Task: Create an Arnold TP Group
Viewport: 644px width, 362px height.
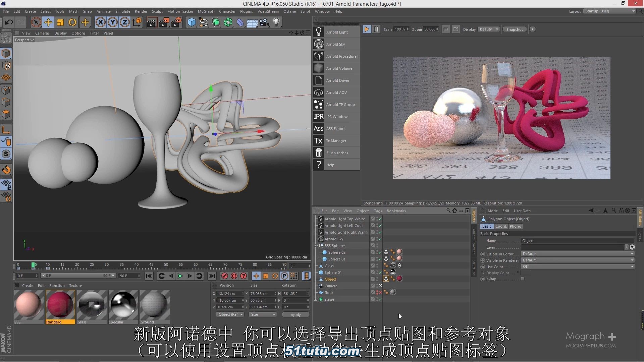Action: pos(336,105)
